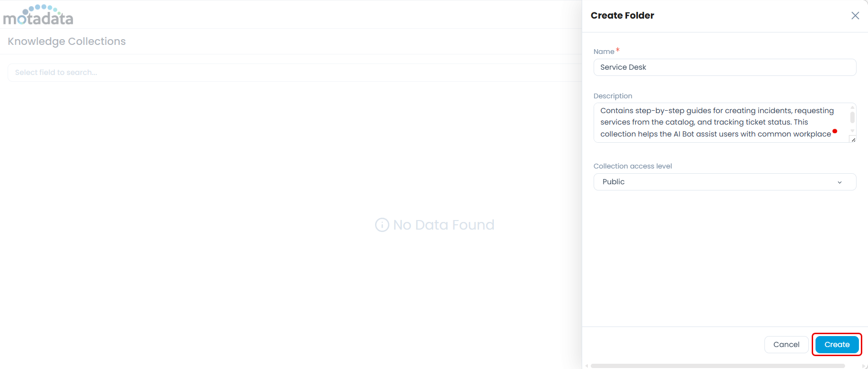This screenshot has height=369, width=868.
Task: Open the Collection access level dropdown
Action: pos(724,182)
